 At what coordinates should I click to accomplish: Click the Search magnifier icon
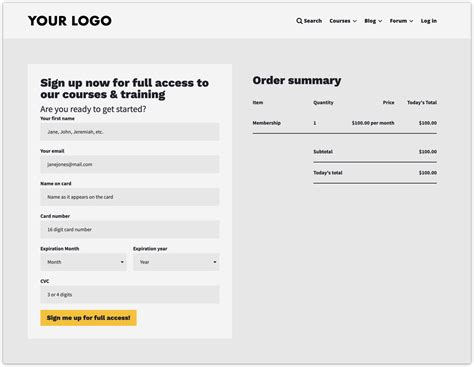(x=299, y=21)
